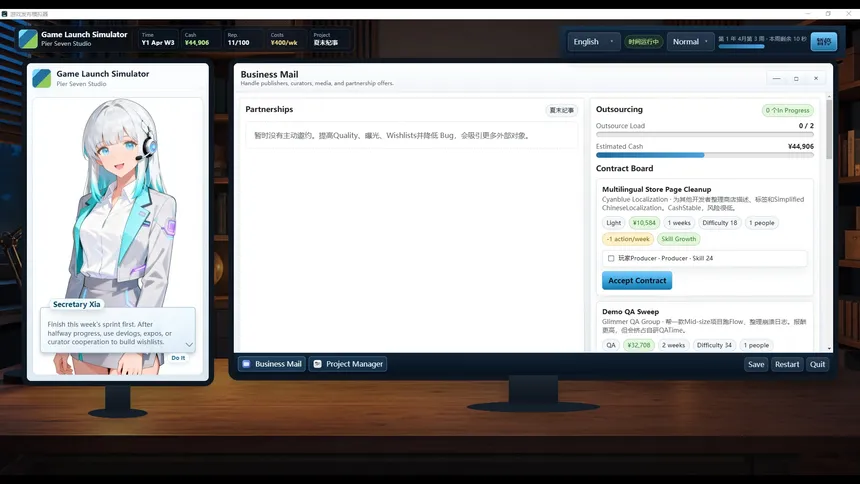The image size is (860, 484).
Task: Click the 'QA' tag on Demo QA Sweep
Action: click(610, 345)
